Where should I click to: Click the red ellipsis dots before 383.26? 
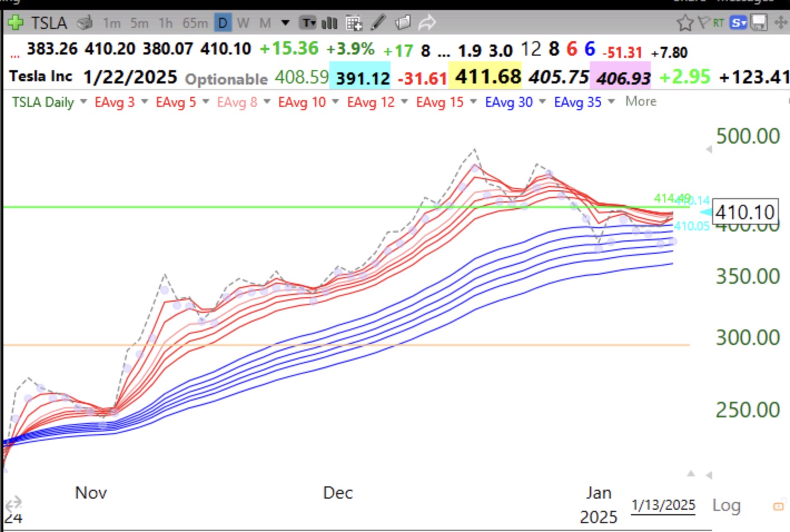[14, 56]
